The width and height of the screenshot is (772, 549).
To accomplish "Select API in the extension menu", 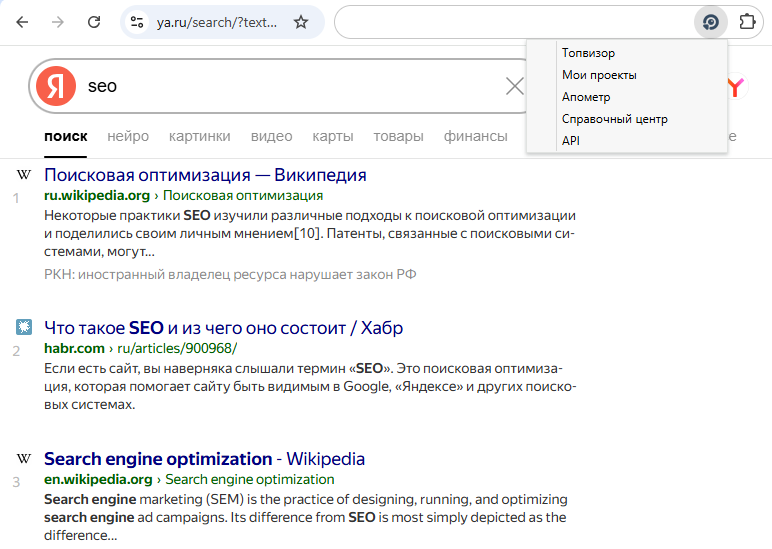I will 571,141.
